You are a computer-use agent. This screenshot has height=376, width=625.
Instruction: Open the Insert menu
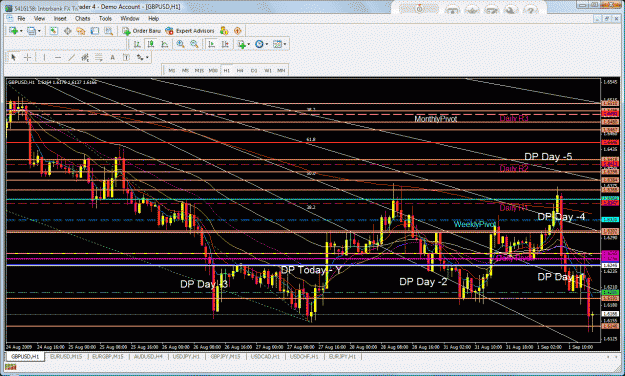pos(60,18)
